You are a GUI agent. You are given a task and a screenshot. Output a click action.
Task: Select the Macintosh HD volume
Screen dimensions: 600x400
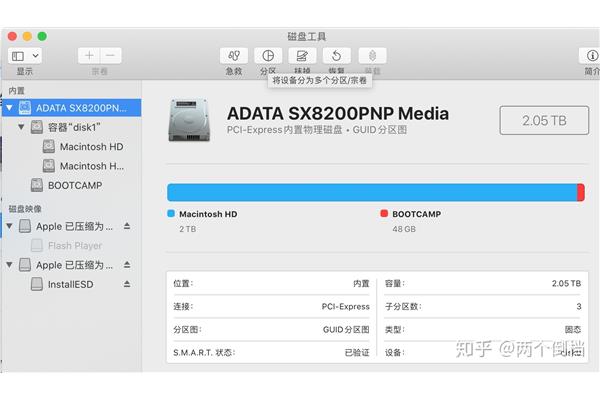click(72, 147)
